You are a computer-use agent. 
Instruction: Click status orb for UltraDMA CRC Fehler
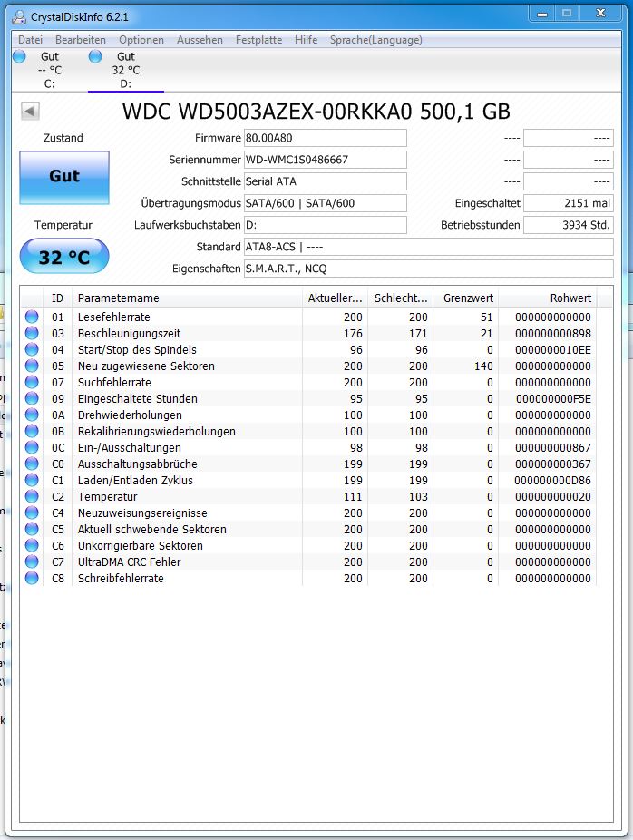click(x=32, y=562)
